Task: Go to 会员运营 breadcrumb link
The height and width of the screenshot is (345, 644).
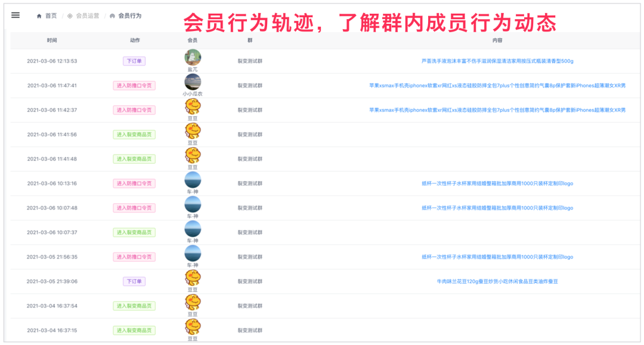Action: pyautogui.click(x=88, y=16)
